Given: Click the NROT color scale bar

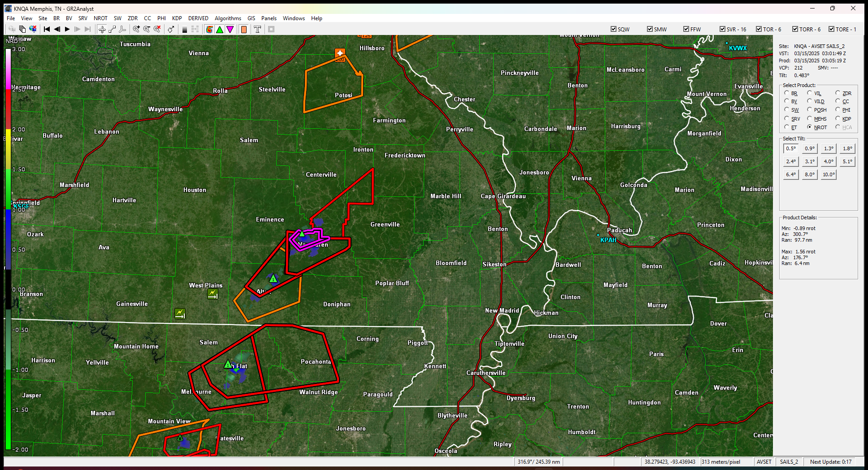Looking at the screenshot, I should tap(8, 249).
